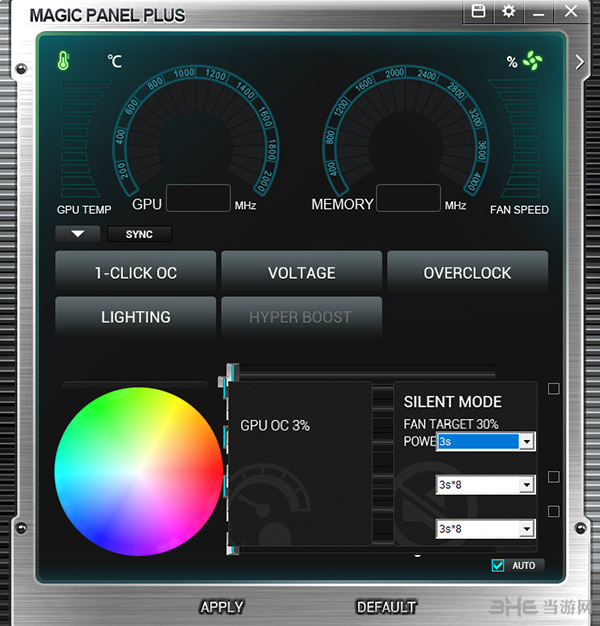Open settings via the gear icon

click(508, 11)
